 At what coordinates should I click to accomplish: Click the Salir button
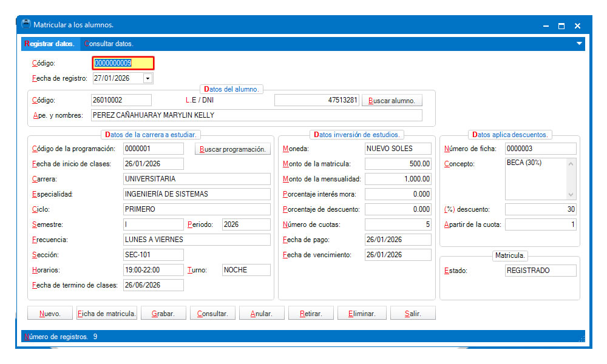413,313
